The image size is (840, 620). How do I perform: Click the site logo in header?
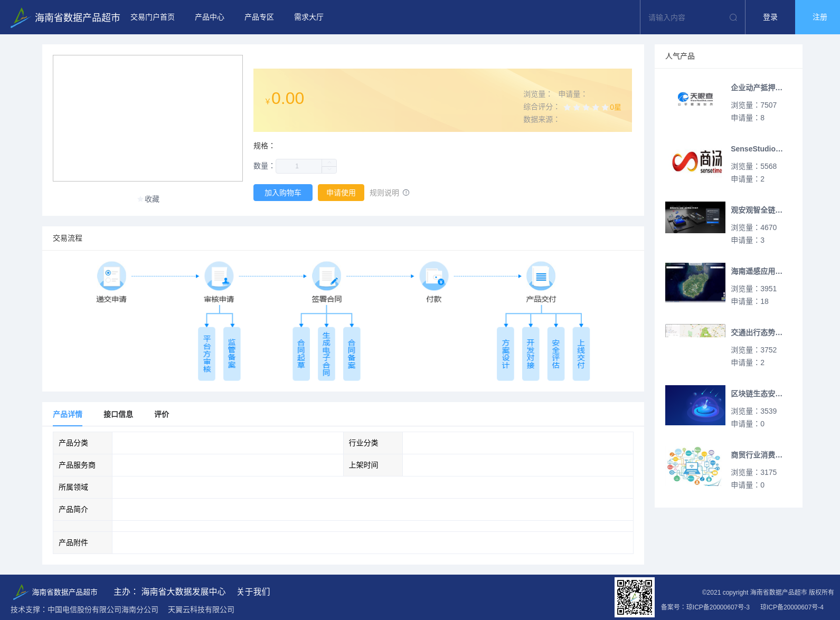[x=20, y=17]
